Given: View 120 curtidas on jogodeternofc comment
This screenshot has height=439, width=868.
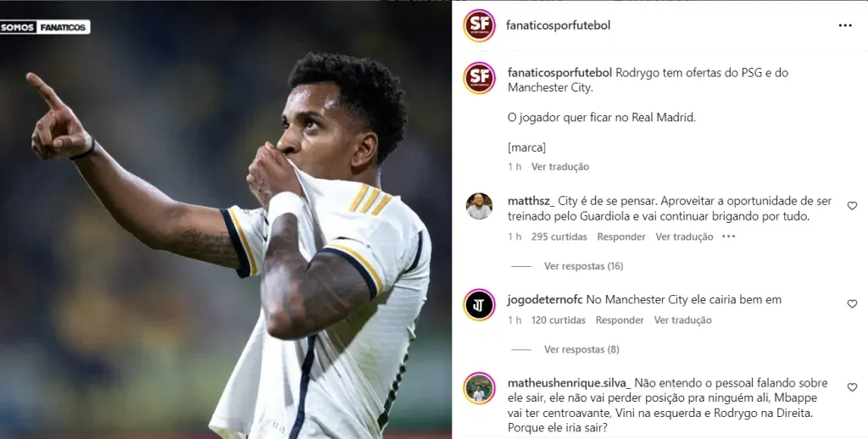Looking at the screenshot, I should coord(559,320).
